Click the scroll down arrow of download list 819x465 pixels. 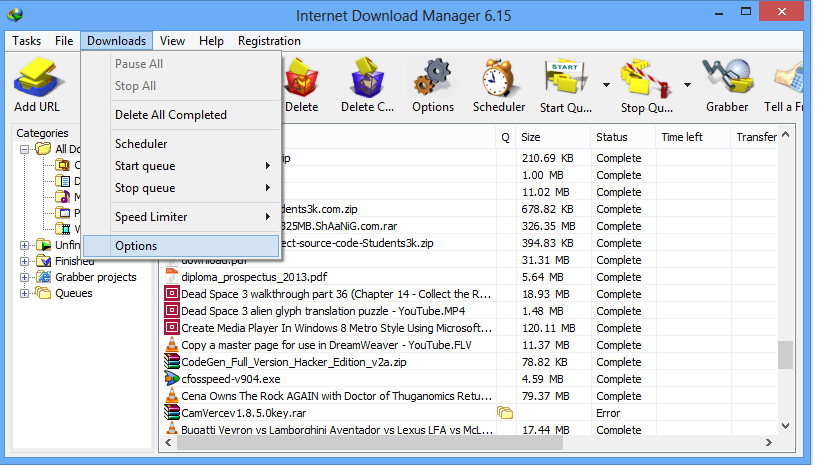coord(785,426)
